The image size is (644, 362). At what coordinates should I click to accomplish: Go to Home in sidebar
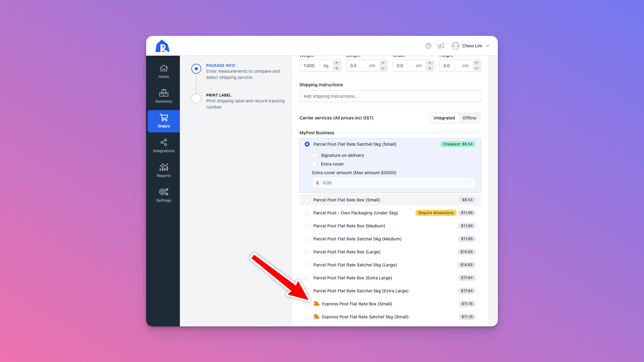(x=164, y=71)
